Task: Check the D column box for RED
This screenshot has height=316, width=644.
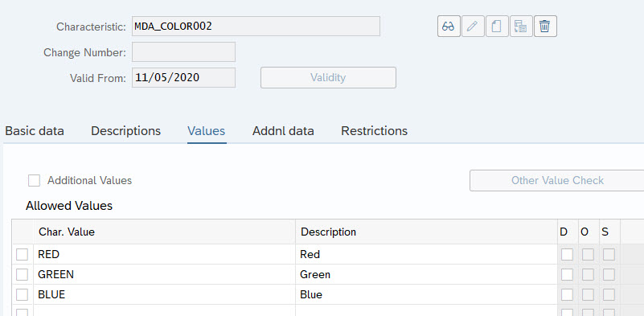Action: pos(567,254)
